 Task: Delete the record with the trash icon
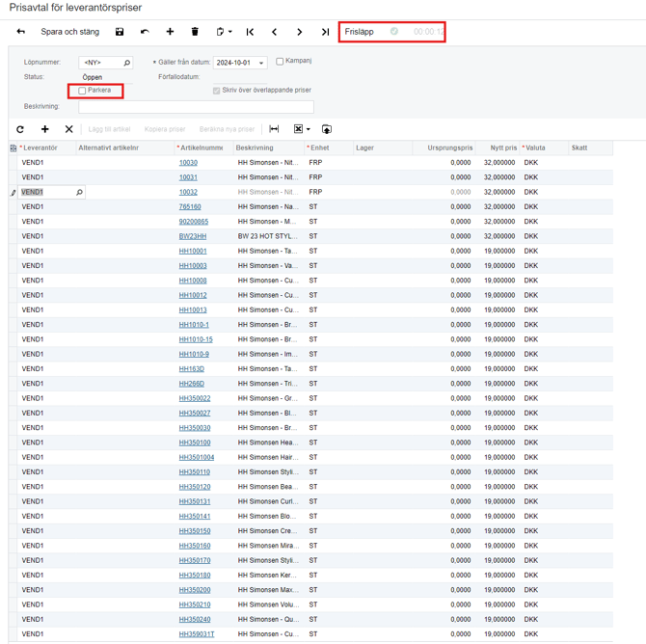[x=195, y=32]
